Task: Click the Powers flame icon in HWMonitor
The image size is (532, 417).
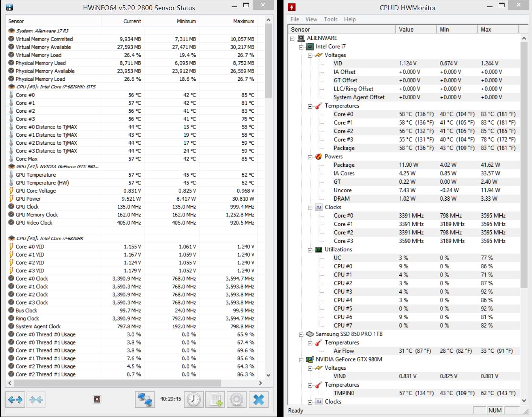Action: point(319,157)
